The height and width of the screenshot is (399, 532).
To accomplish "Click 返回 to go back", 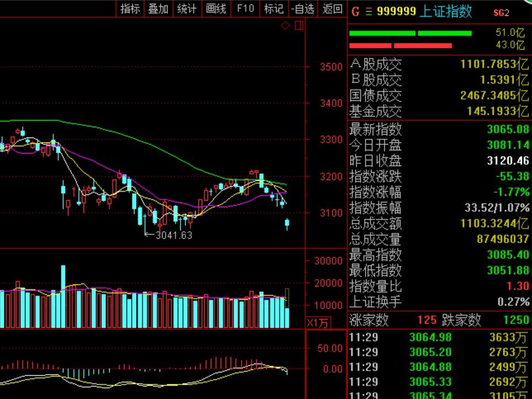I will pos(332,8).
